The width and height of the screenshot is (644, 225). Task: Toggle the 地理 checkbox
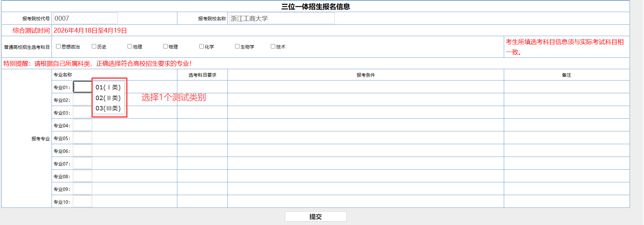point(130,46)
